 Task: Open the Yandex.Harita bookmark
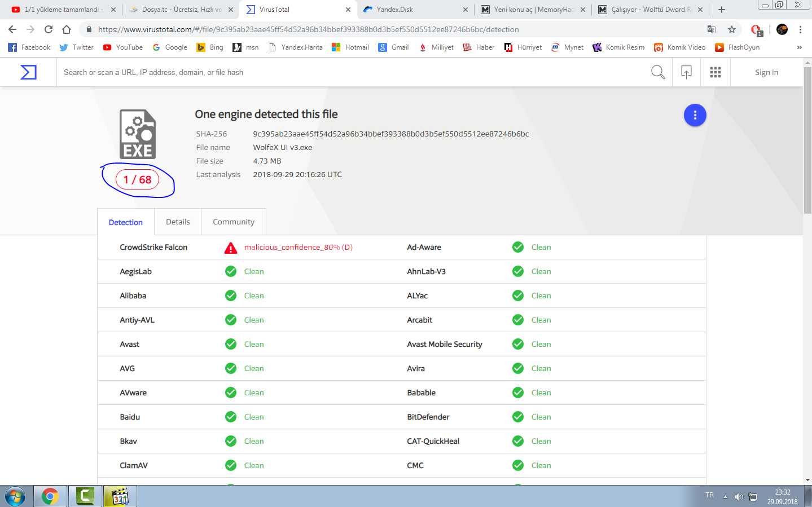296,47
